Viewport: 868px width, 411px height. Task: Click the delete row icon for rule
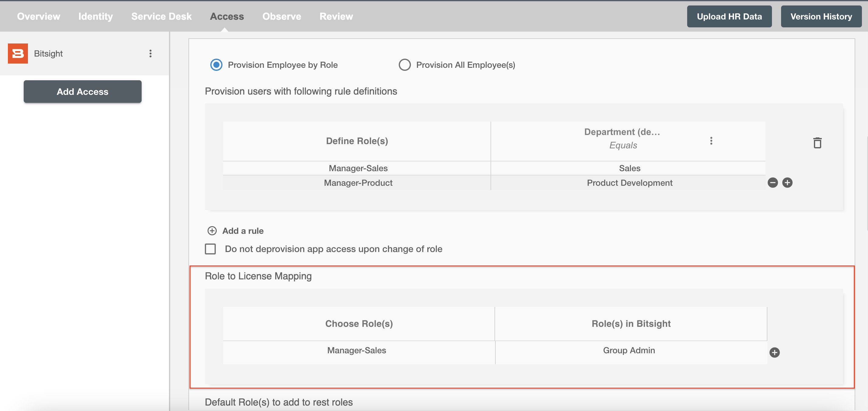point(819,143)
